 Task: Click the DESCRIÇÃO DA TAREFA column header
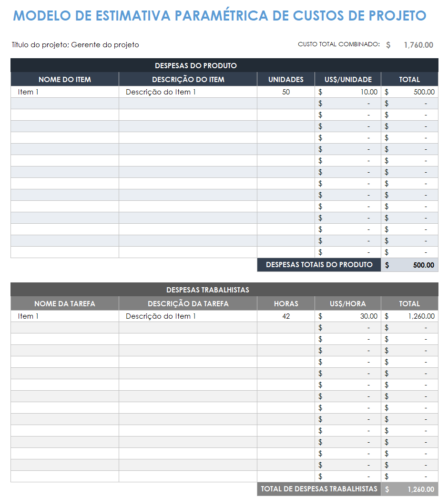tap(188, 303)
